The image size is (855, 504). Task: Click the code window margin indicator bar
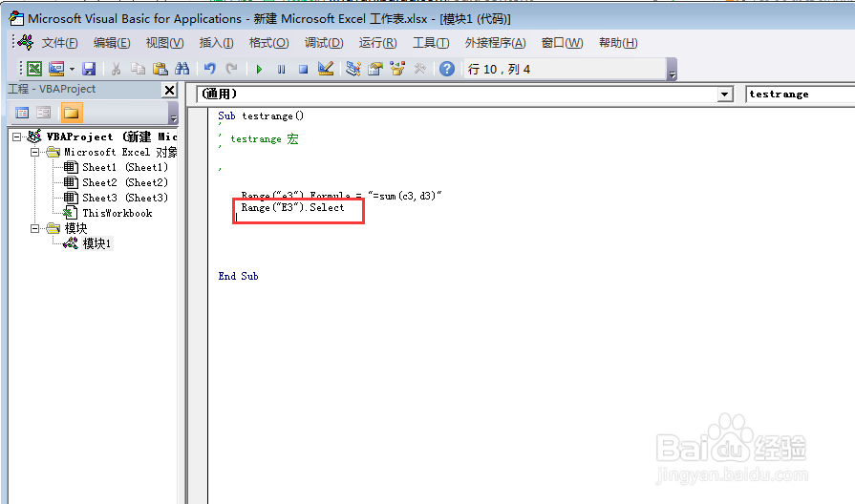198,305
